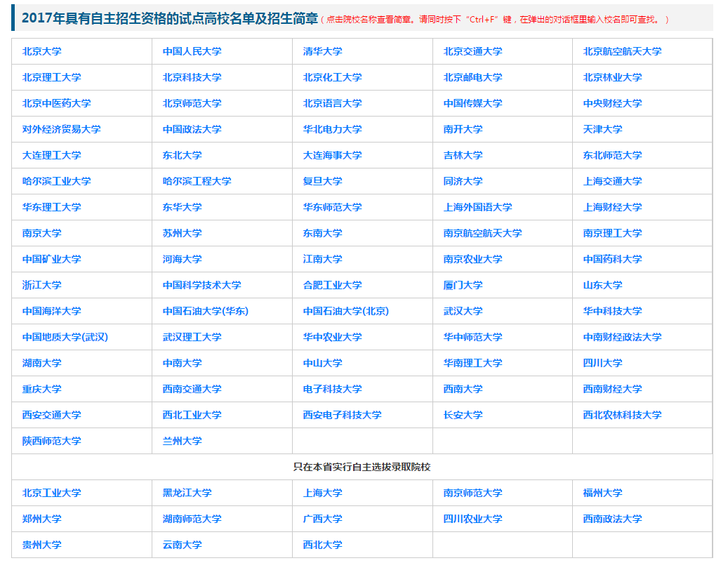The width and height of the screenshot is (728, 563).
Task: Open 华中科技大学 link
Action: (612, 312)
